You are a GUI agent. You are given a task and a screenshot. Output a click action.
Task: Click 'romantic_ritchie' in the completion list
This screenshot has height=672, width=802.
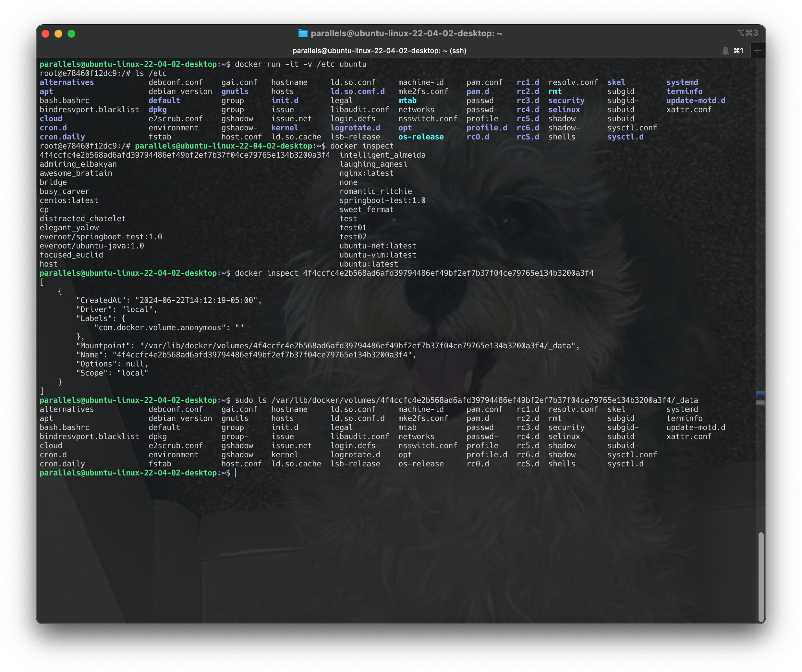coord(375,191)
